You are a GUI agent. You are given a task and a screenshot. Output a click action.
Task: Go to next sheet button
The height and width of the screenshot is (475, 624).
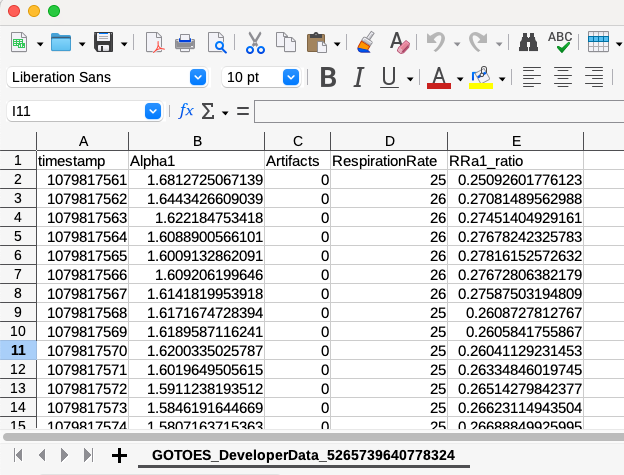64,455
